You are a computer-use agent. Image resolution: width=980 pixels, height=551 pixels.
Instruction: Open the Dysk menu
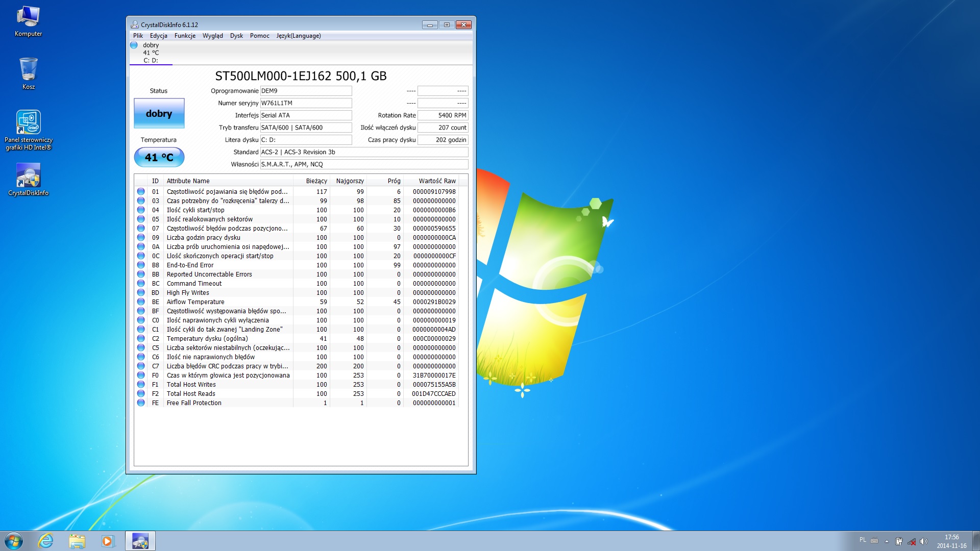[x=236, y=36]
